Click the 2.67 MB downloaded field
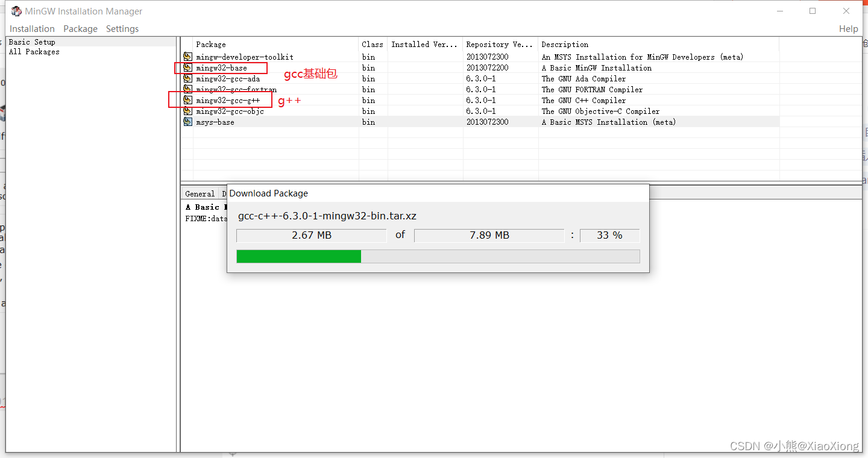This screenshot has width=868, height=458. 311,235
